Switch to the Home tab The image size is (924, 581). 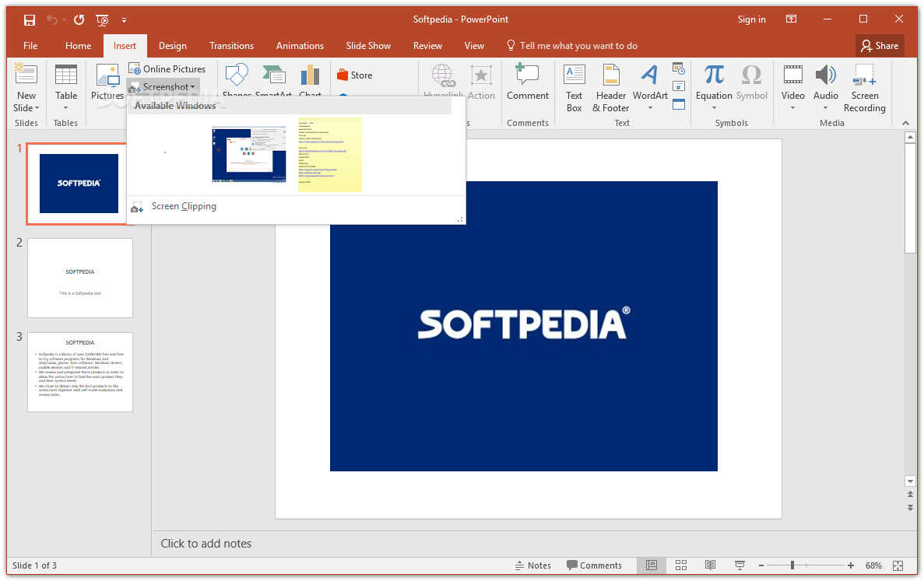[79, 46]
